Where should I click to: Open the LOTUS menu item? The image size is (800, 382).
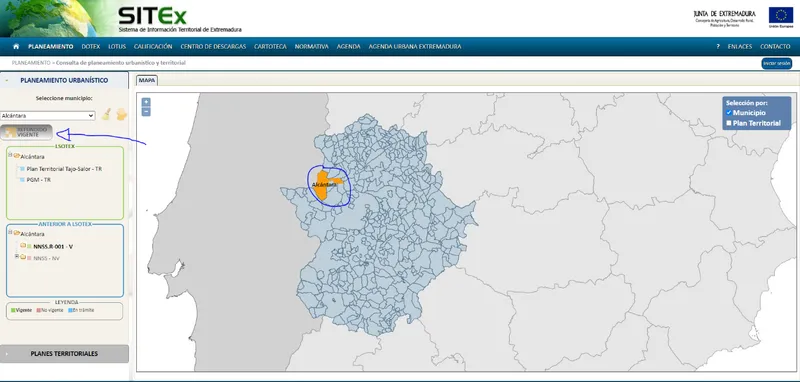click(117, 46)
